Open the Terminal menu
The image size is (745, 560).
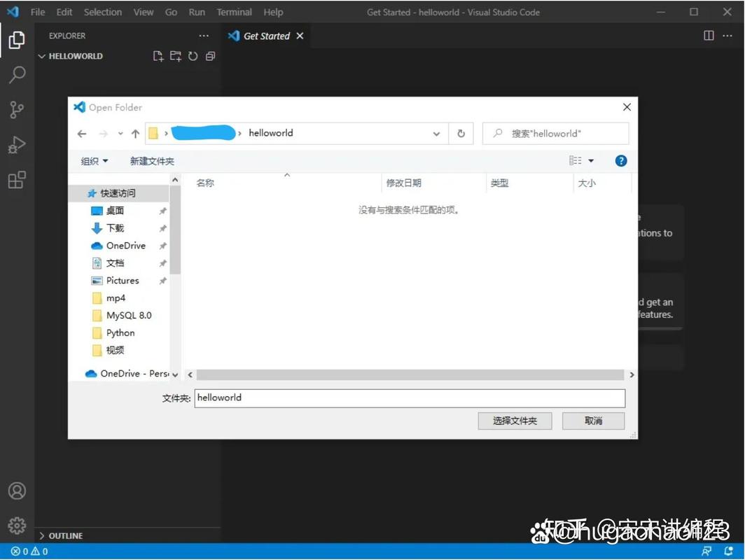(x=234, y=12)
